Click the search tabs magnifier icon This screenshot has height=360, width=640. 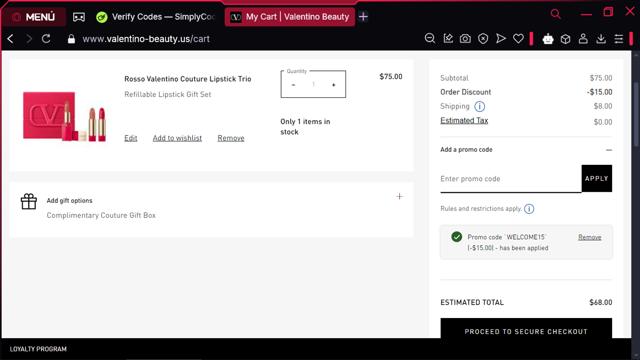(556, 14)
